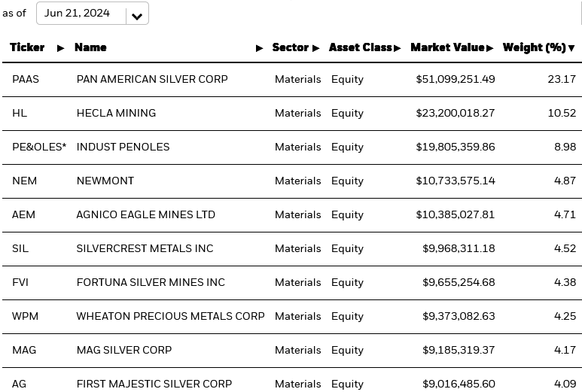Select the WPM ticker cell
This screenshot has height=392, width=582.
click(26, 316)
